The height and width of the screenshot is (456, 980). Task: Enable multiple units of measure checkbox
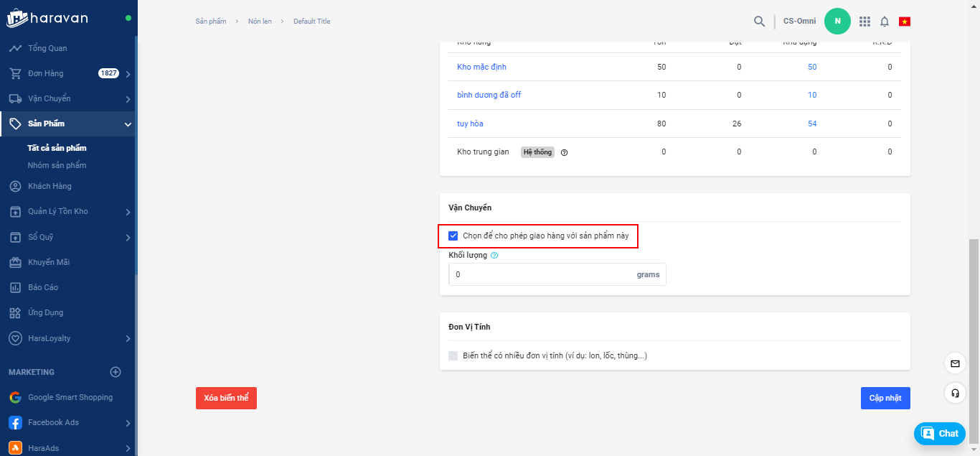click(453, 355)
